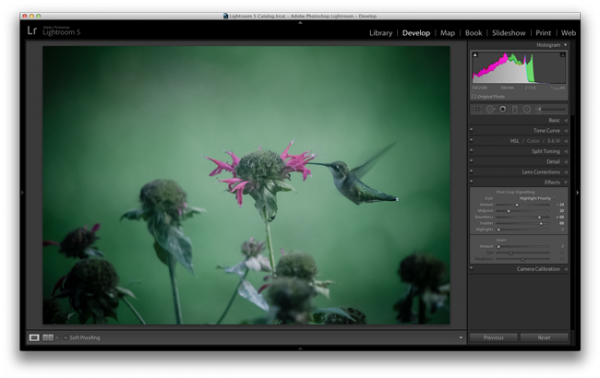Select the Crop Overlay tool
This screenshot has height=378, width=600.
[x=476, y=109]
